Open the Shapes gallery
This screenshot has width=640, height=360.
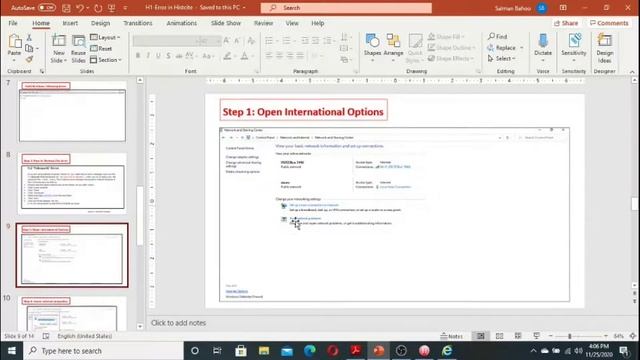click(372, 48)
